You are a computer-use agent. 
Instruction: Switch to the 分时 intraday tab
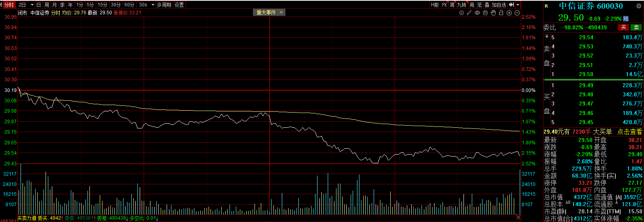(9, 5)
